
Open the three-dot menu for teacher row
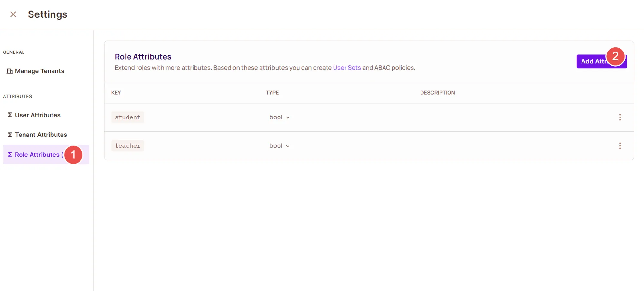click(x=620, y=146)
